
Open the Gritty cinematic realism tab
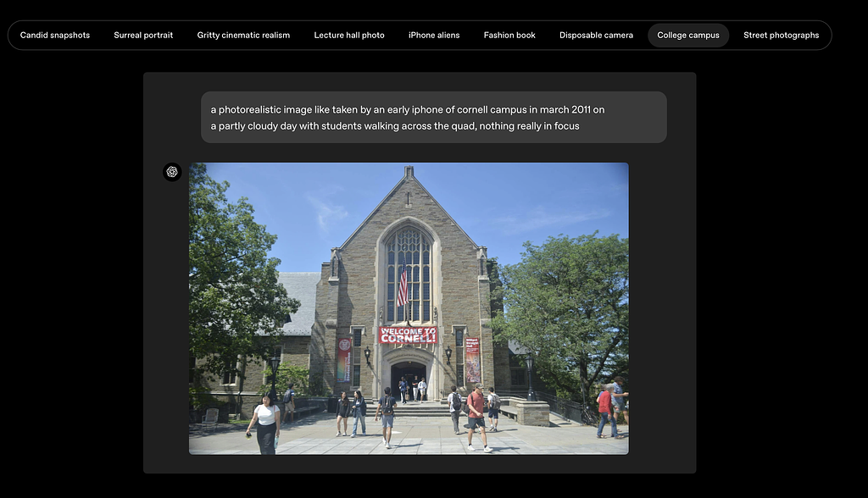(243, 36)
